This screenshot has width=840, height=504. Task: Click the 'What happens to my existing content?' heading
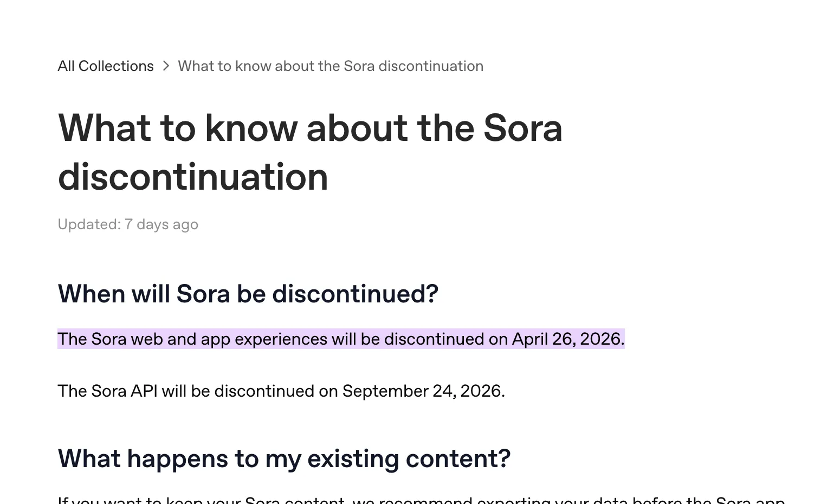coord(284,458)
